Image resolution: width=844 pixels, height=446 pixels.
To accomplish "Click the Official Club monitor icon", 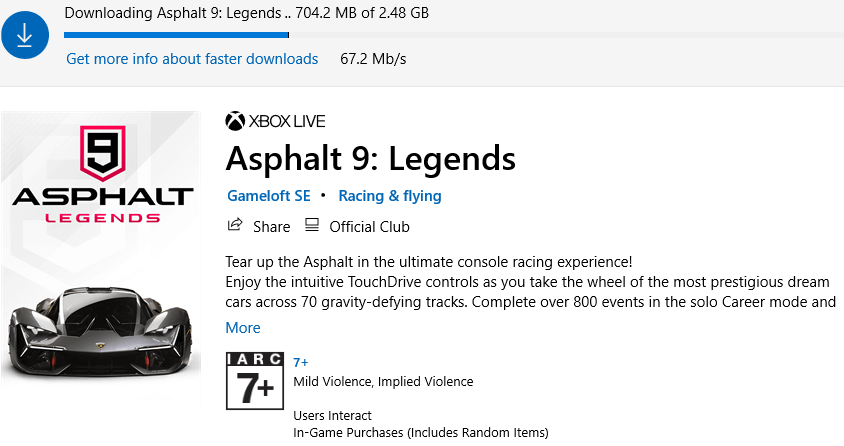I will [x=312, y=225].
